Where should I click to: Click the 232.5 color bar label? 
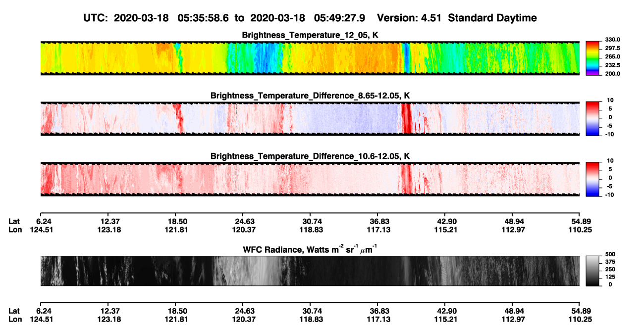point(612,65)
